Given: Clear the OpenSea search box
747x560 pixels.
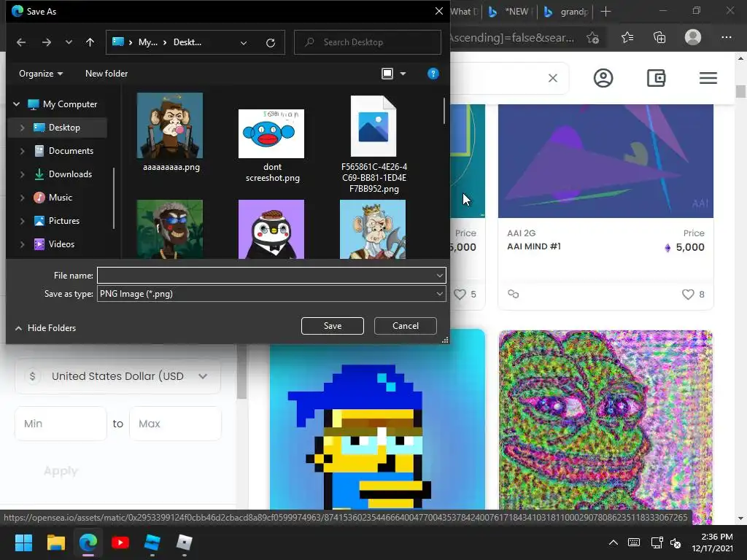Looking at the screenshot, I should (x=553, y=78).
